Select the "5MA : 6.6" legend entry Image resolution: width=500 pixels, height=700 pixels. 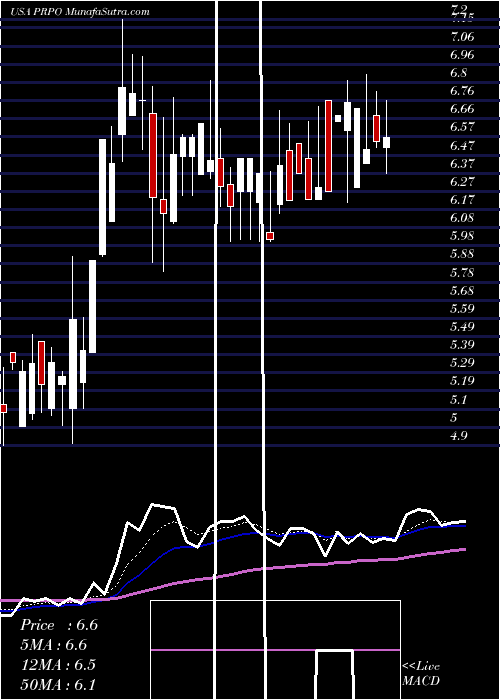tap(53, 645)
